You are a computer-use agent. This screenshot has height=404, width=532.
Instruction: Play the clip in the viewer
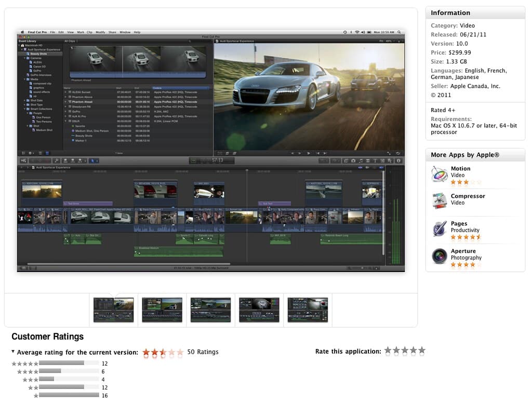click(309, 153)
